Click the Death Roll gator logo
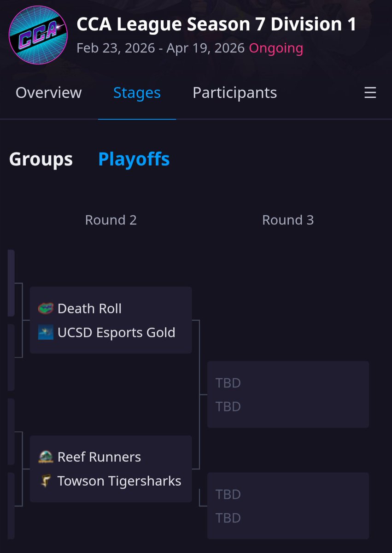 (46, 308)
